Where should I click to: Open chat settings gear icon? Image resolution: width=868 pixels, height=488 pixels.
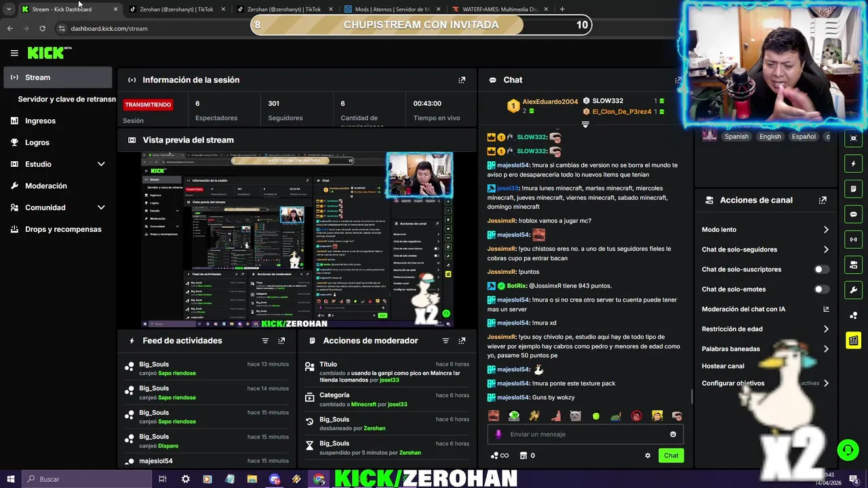point(648,455)
